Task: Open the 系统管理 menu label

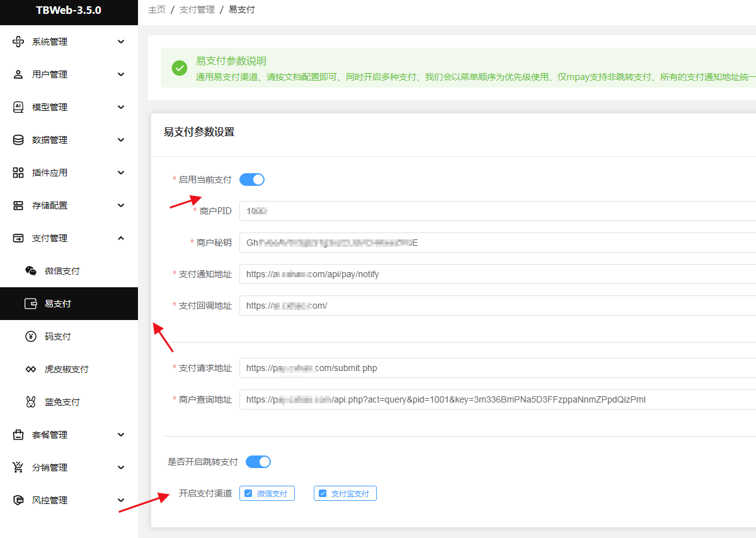Action: coord(50,42)
